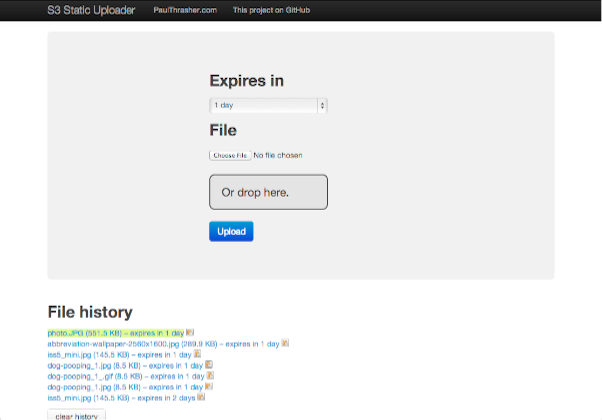
Task: Click icon for dog-pooping_1.jpg listed below the gif
Action: [208, 386]
